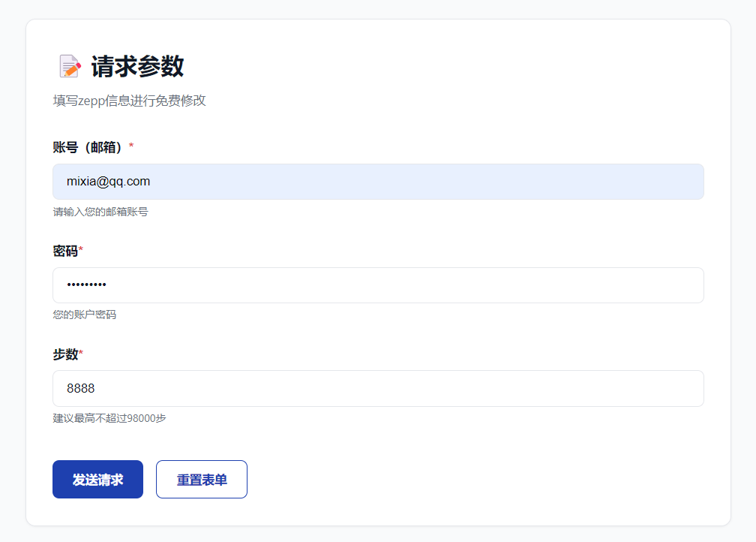
Task: Click the 重置表单 reset button
Action: [201, 479]
